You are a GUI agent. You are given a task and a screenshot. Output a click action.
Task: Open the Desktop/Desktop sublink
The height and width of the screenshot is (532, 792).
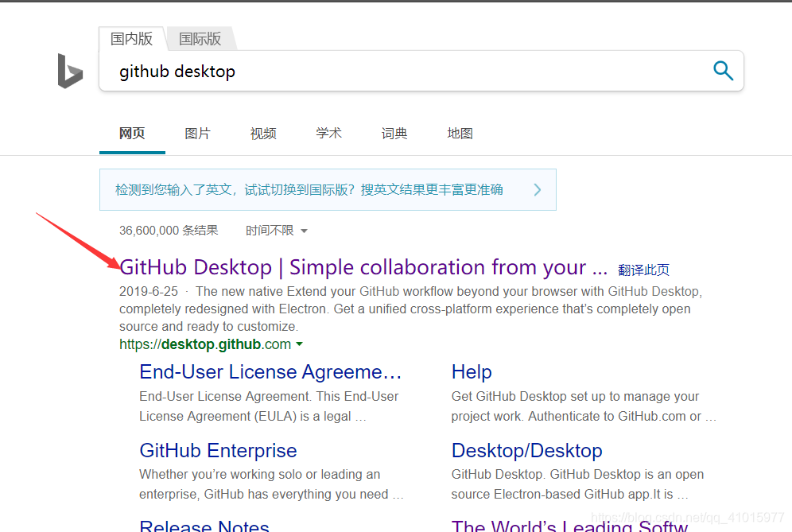click(527, 451)
